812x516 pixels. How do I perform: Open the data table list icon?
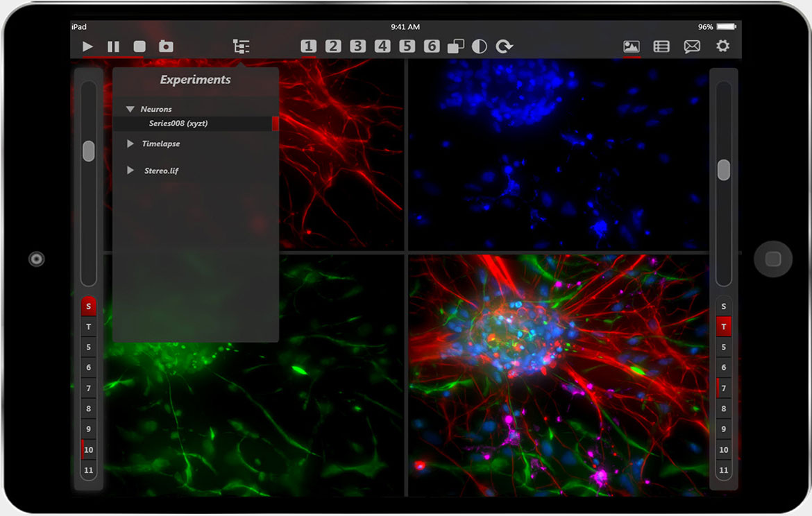point(661,46)
